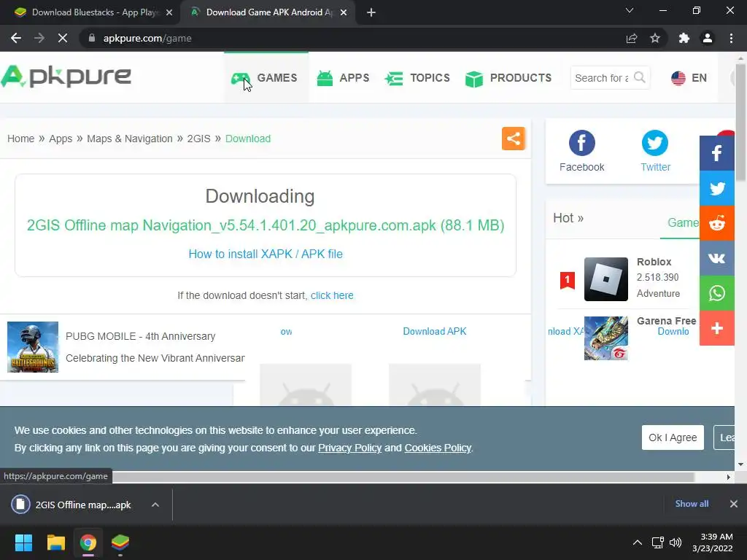The width and height of the screenshot is (747, 560).
Task: Click the Chrome taskbar icon
Action: click(x=88, y=542)
